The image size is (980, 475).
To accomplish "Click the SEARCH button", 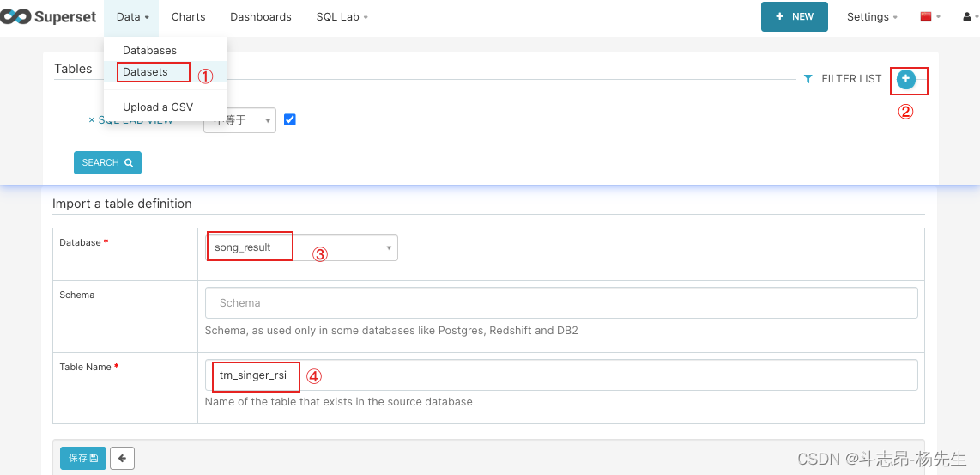I will 107,162.
